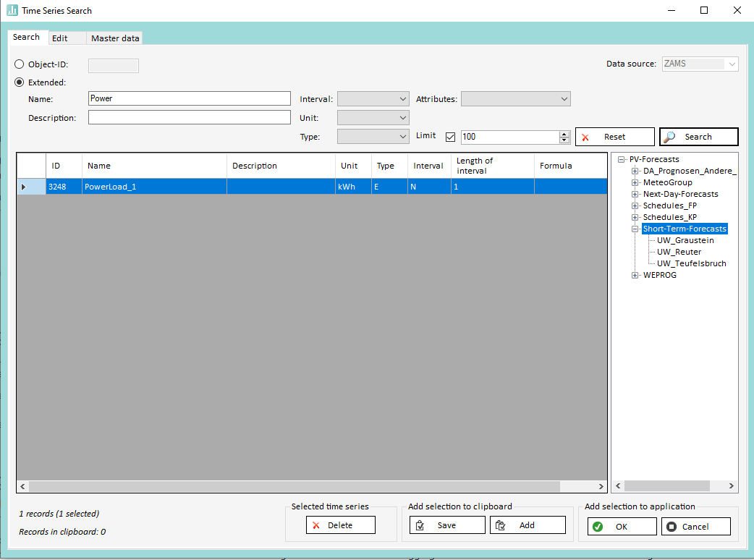Click the Cancel stop icon

672,527
